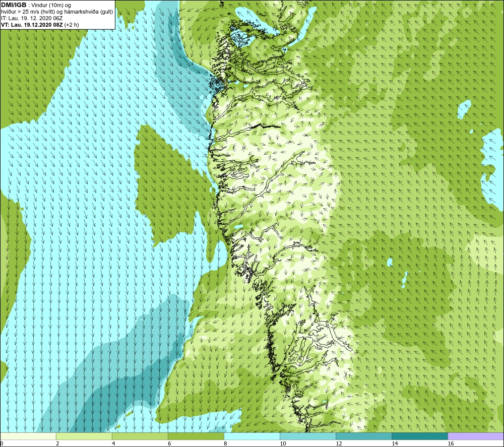Click the scale label '6'

169,443
